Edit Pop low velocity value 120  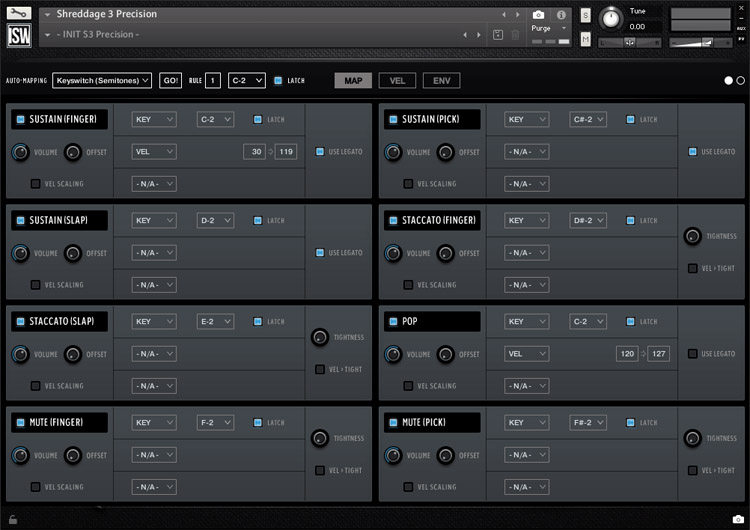point(627,353)
